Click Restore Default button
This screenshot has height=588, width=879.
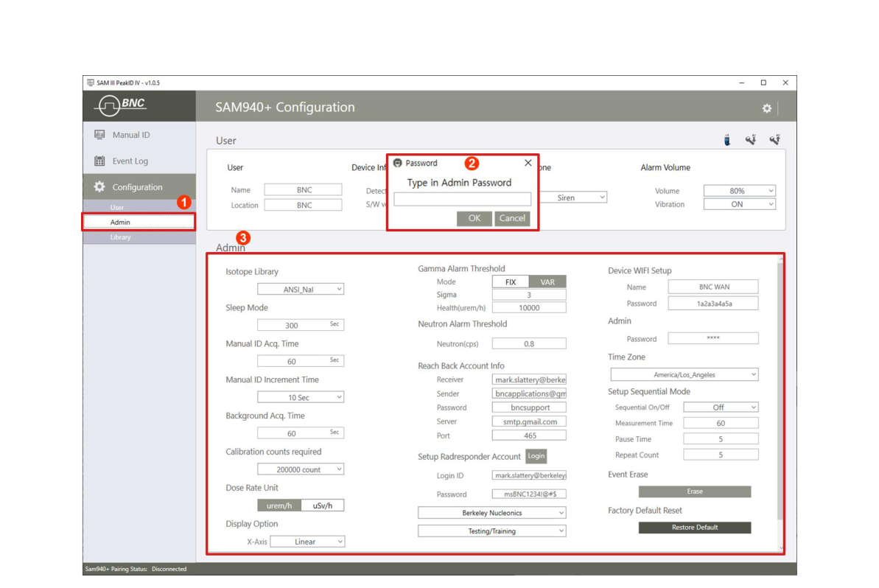pyautogui.click(x=695, y=528)
